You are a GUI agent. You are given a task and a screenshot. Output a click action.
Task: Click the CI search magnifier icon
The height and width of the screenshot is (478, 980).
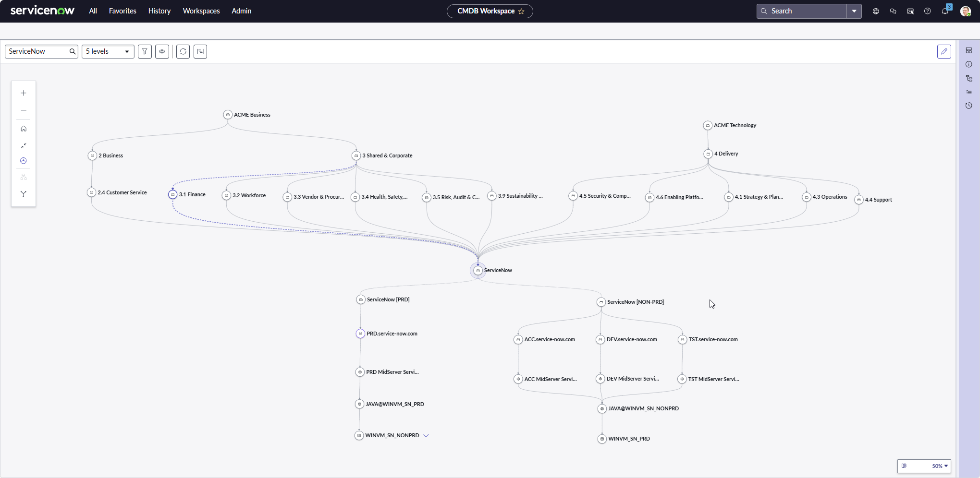[73, 51]
